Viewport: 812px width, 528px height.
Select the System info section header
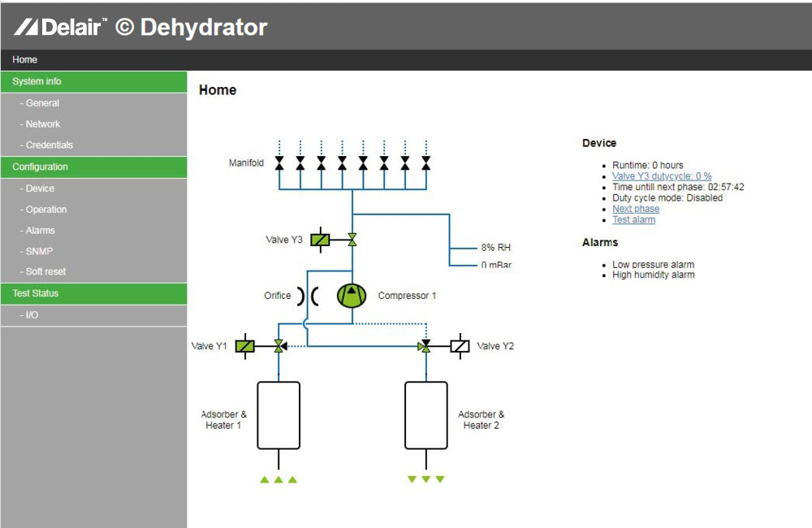tap(93, 81)
